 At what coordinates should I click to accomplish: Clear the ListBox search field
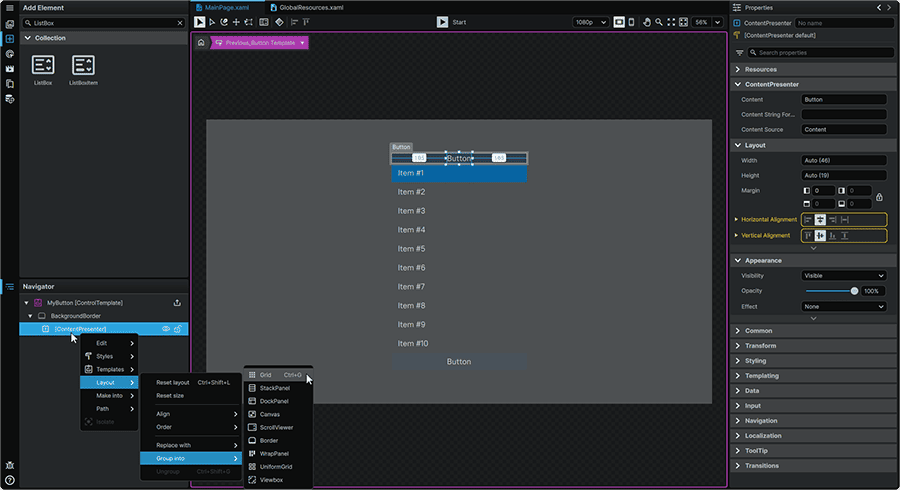180,23
